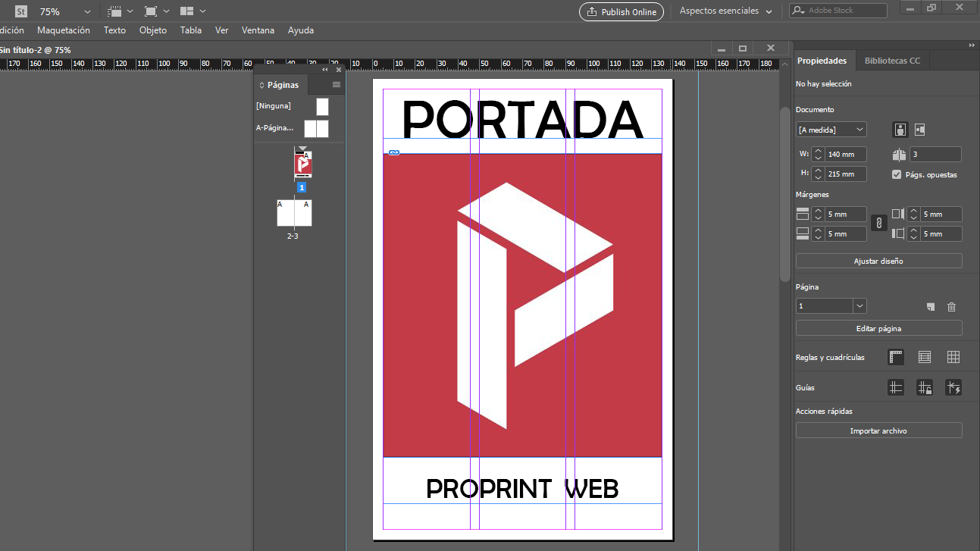Click the Ajustar diseño button

(878, 261)
